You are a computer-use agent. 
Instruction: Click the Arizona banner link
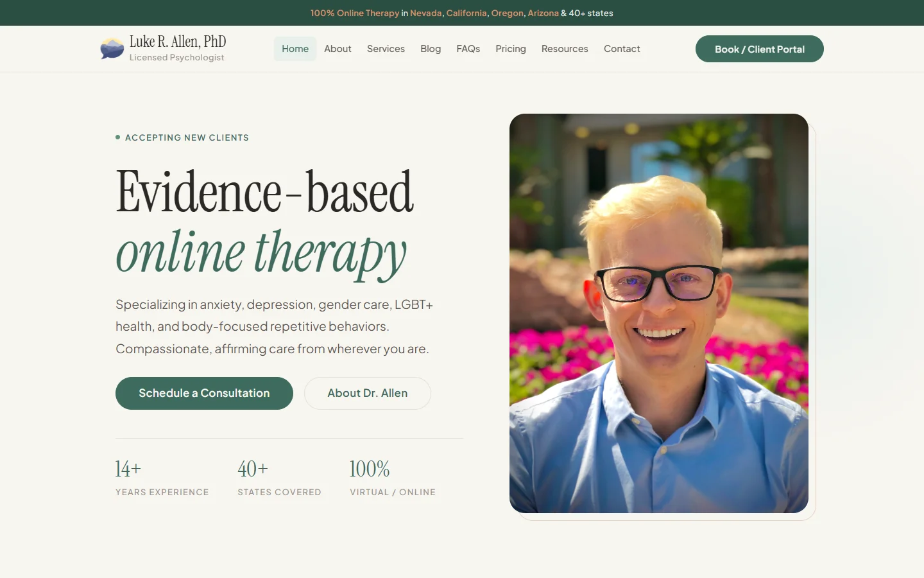click(x=543, y=13)
